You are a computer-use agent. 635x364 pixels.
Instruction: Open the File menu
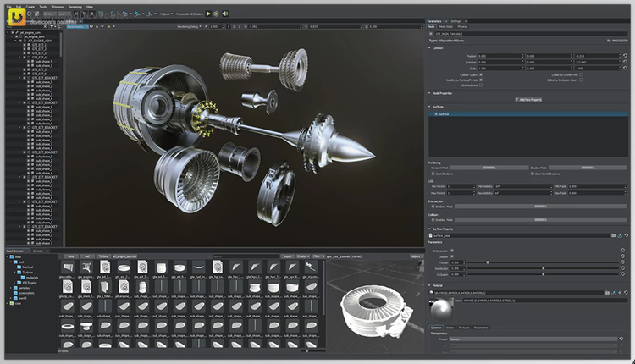(x=9, y=7)
